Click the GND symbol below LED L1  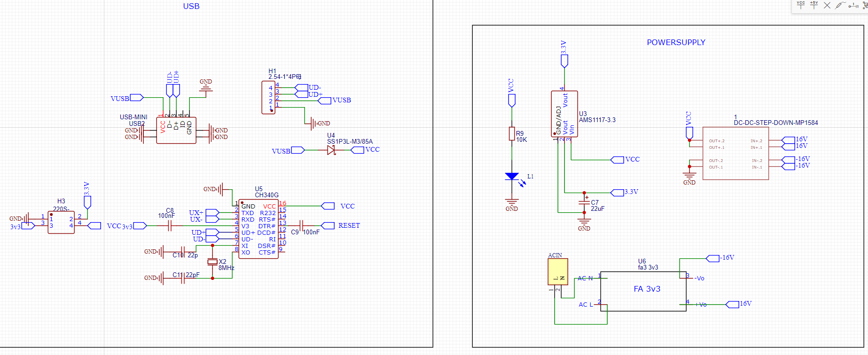tap(512, 204)
